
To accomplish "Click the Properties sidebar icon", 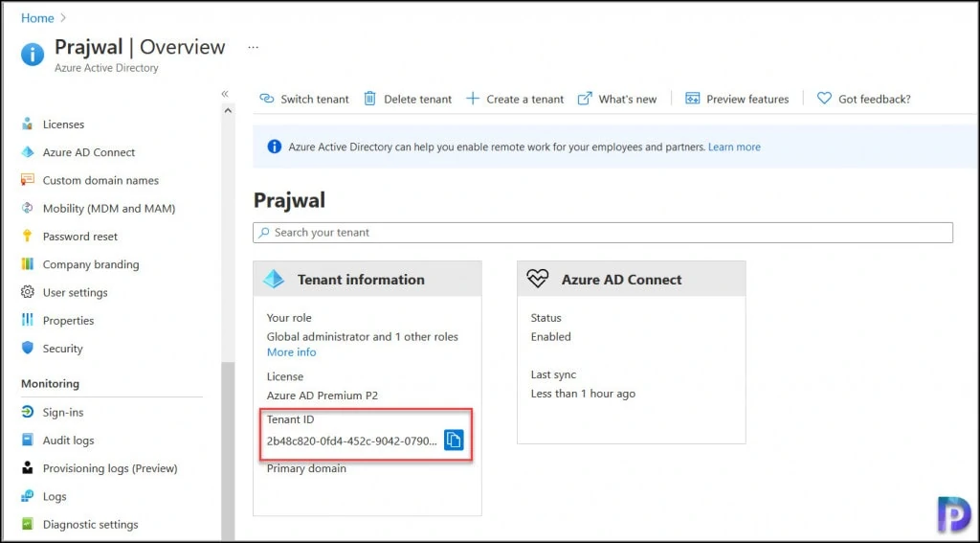I will 27,320.
